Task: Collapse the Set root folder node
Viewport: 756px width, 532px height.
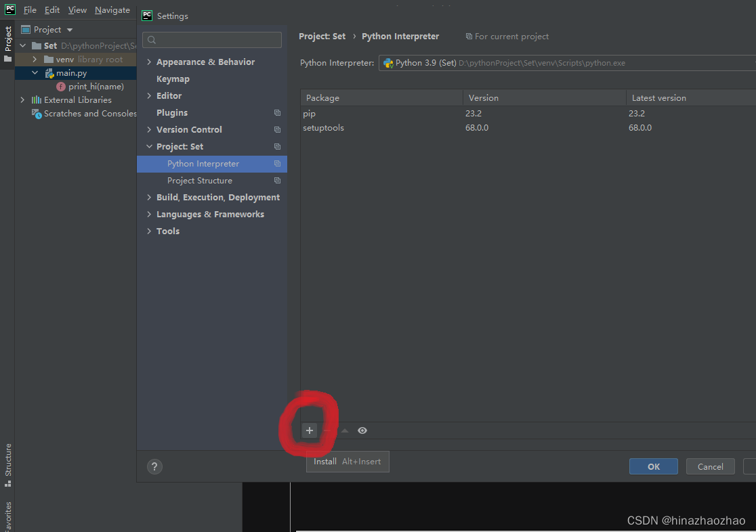Action: [x=22, y=46]
